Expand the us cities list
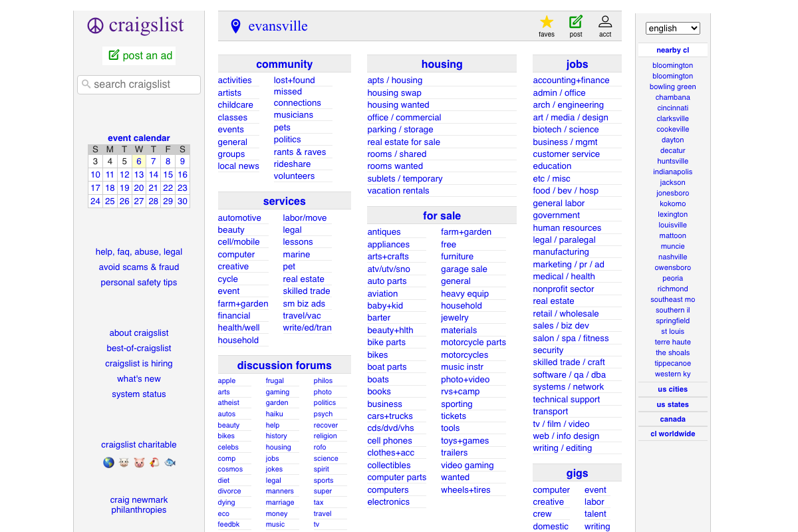The image size is (798, 532). (673, 389)
